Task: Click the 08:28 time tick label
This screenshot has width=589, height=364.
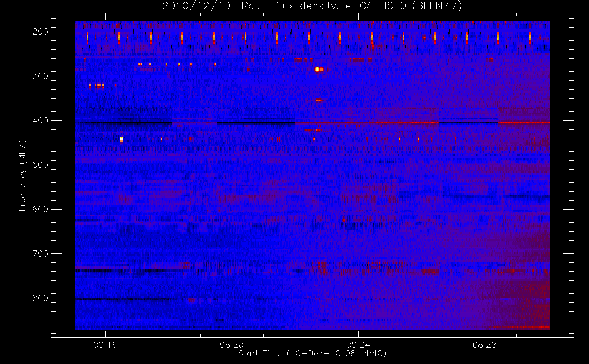Action: [485, 345]
